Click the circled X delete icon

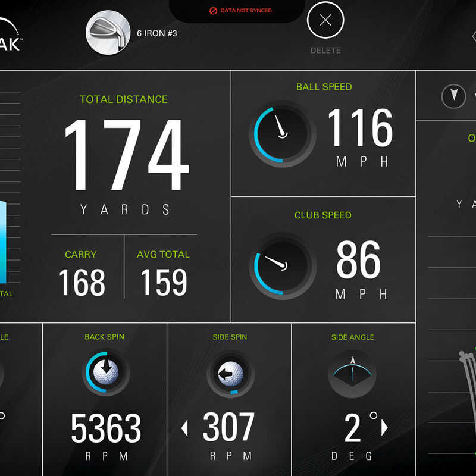click(x=325, y=21)
